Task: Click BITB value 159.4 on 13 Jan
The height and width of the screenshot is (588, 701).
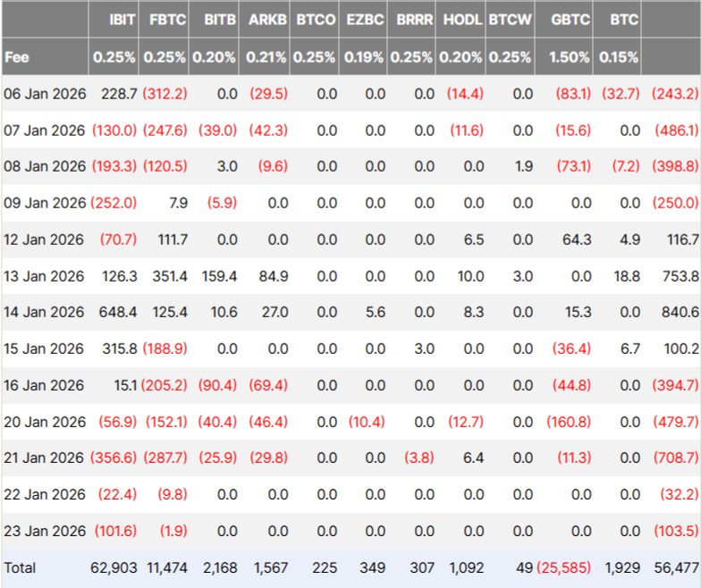Action: point(219,276)
